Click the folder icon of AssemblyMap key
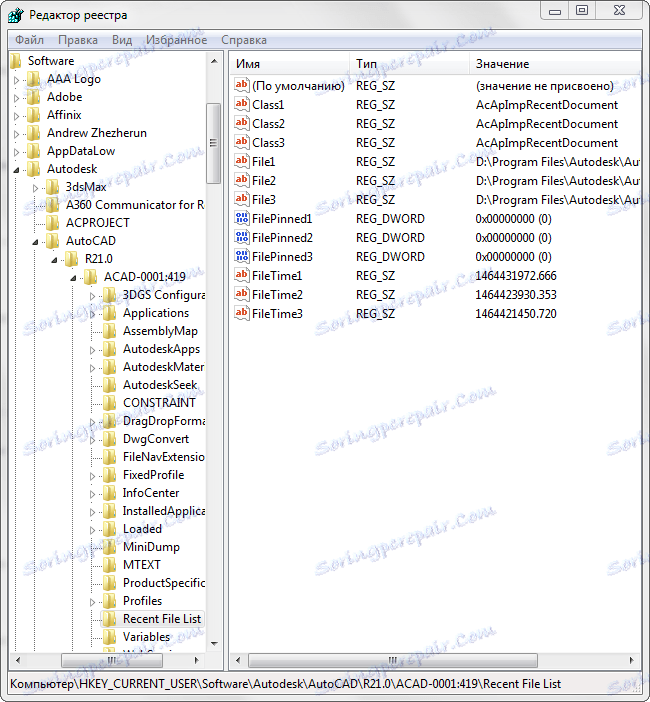The image size is (650, 702). pyautogui.click(x=110, y=331)
